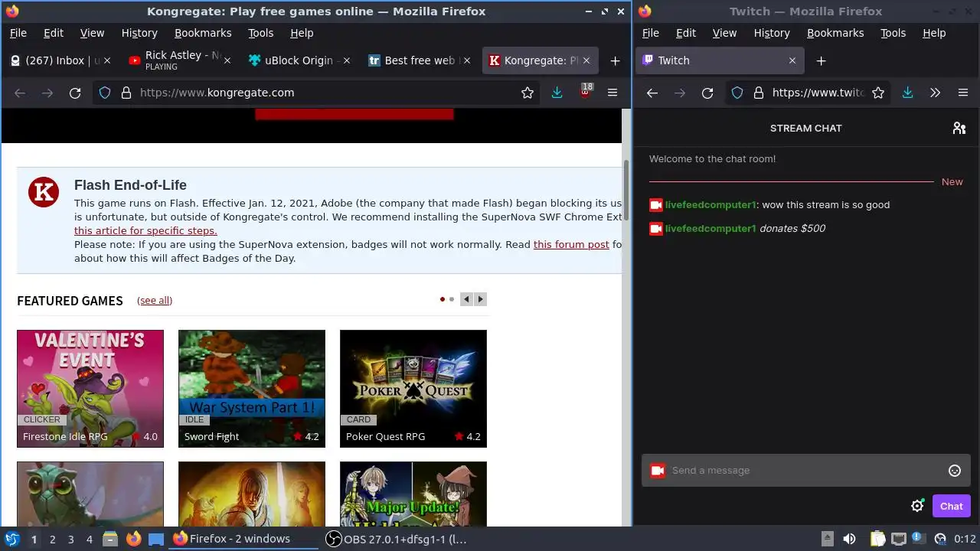
Task: Open the File menu in Kongregate window
Action: pos(18,33)
